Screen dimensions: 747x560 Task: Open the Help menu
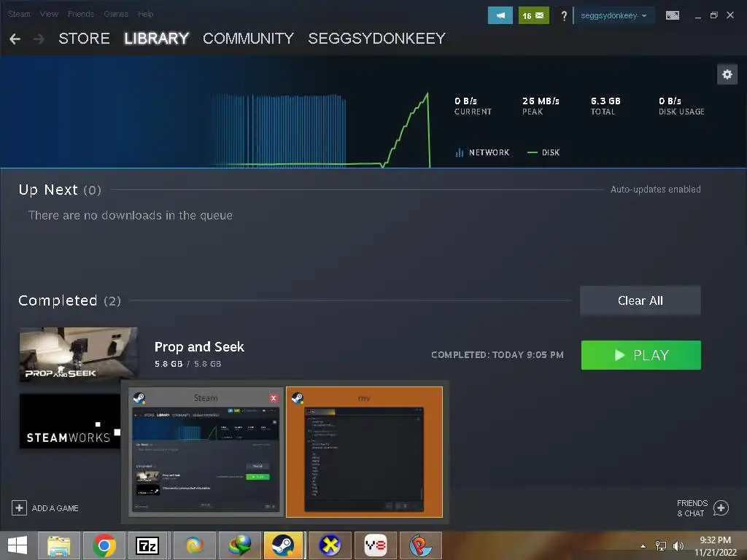tap(146, 15)
